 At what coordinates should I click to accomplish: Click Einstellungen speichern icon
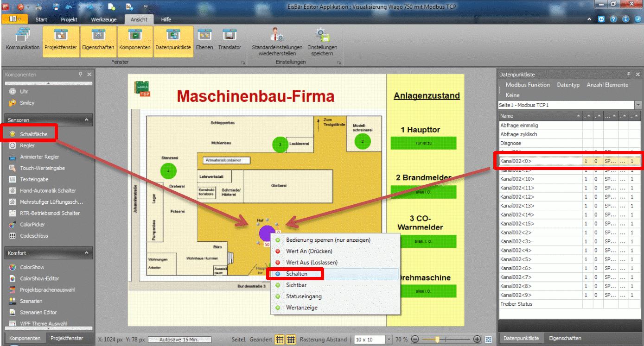pyautogui.click(x=322, y=35)
